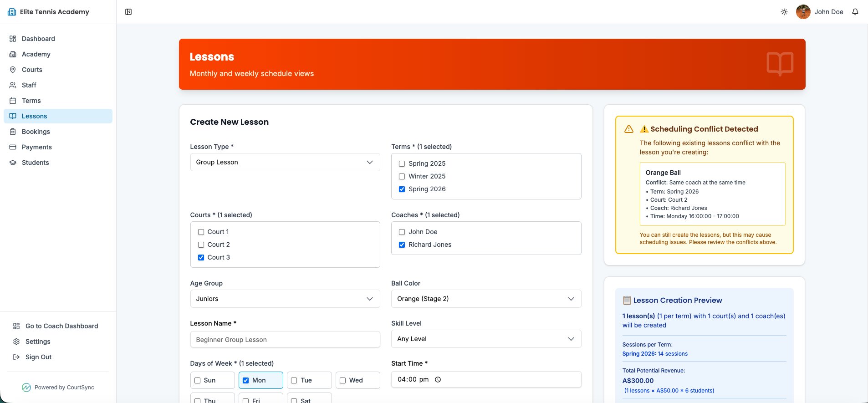
Task: Open the Lesson Type dropdown
Action: pos(285,162)
